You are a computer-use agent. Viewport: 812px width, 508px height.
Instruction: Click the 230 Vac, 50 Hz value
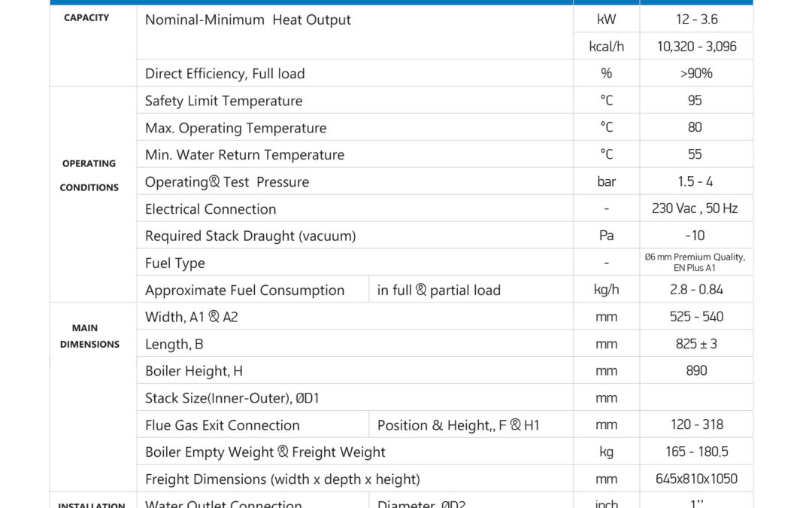click(x=695, y=209)
